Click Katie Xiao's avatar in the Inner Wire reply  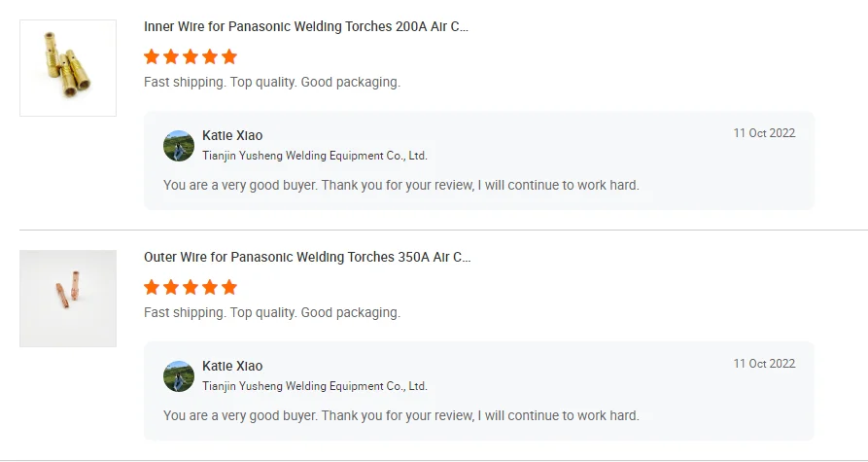(179, 145)
